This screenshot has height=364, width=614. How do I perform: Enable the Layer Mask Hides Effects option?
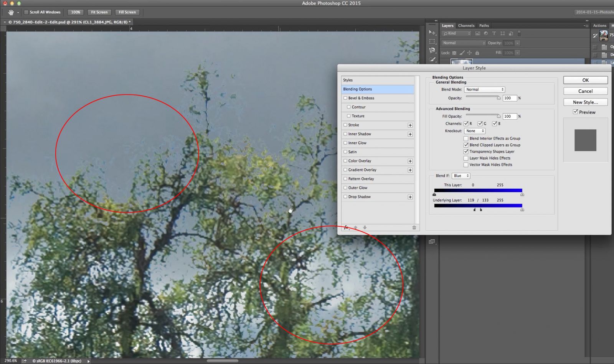(465, 158)
